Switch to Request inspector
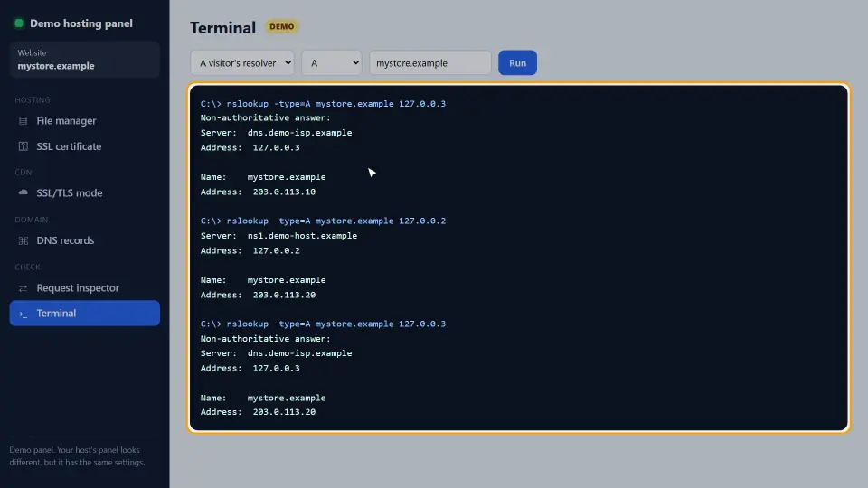 [x=84, y=288]
